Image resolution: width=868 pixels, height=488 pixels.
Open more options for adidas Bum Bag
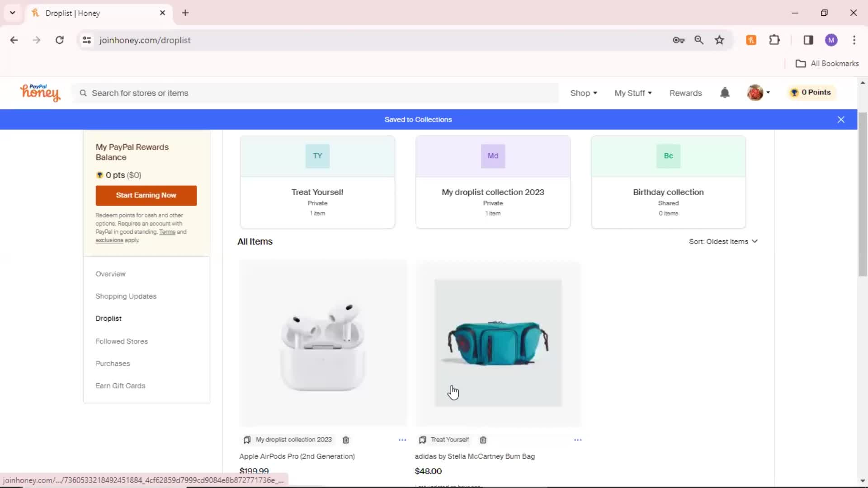coord(578,440)
